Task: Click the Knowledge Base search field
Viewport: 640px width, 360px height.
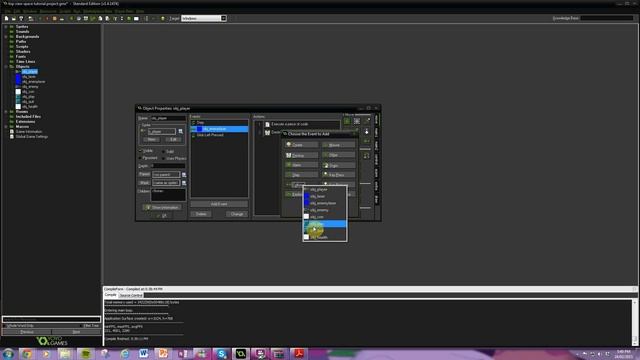Action: click(x=607, y=18)
